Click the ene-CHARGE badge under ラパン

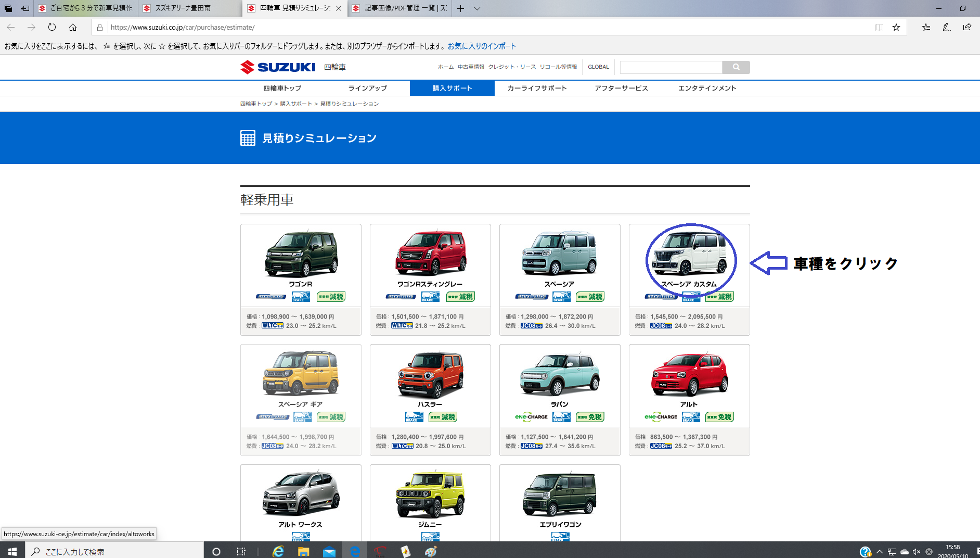click(x=531, y=417)
